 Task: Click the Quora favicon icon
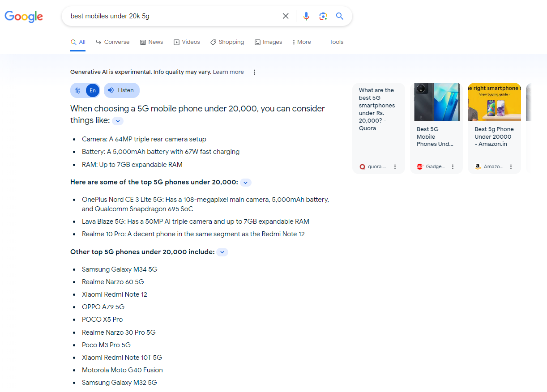pyautogui.click(x=362, y=166)
